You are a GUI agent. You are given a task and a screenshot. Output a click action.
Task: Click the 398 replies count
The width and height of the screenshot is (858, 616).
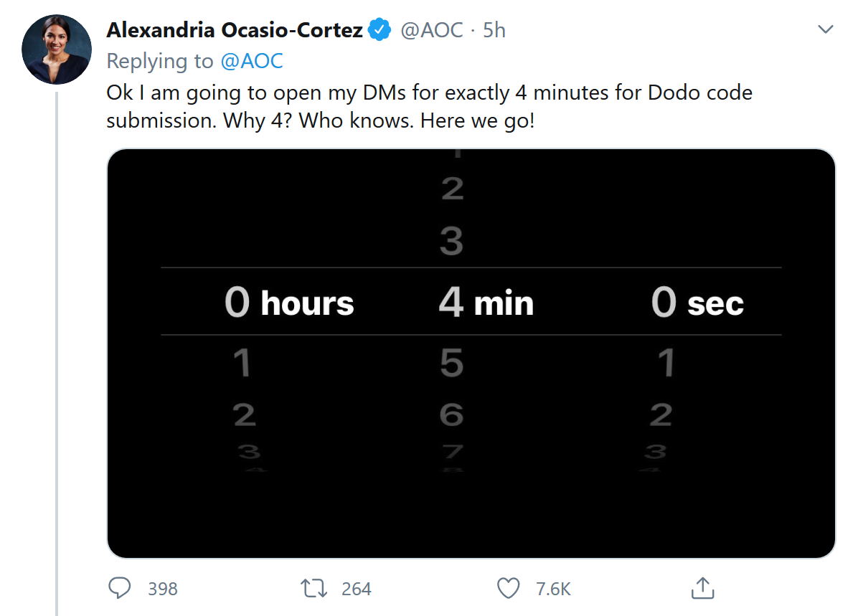tap(162, 589)
